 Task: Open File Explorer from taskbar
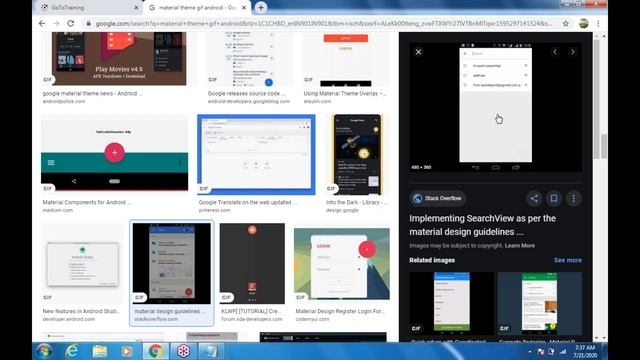click(x=100, y=351)
